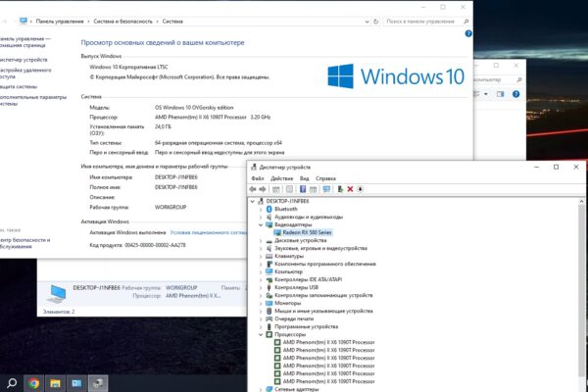The height and width of the screenshot is (392, 588).
Task: Click Дополнительные параметры системы sidebar link
Action: 33,100
